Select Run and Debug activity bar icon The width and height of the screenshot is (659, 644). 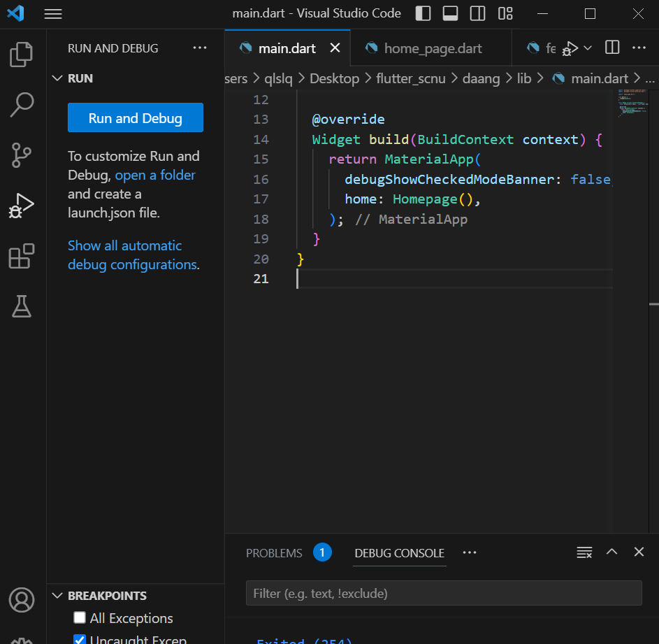coord(21,206)
